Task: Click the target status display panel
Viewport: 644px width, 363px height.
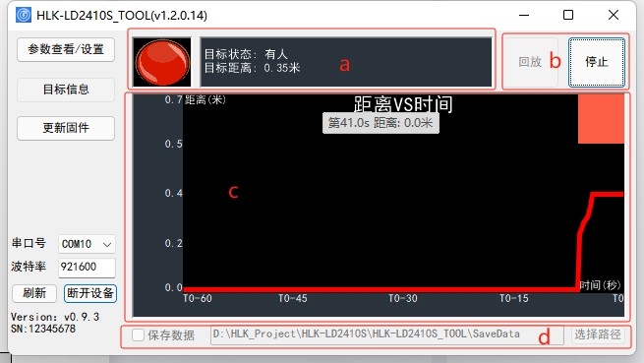Action: pos(346,62)
